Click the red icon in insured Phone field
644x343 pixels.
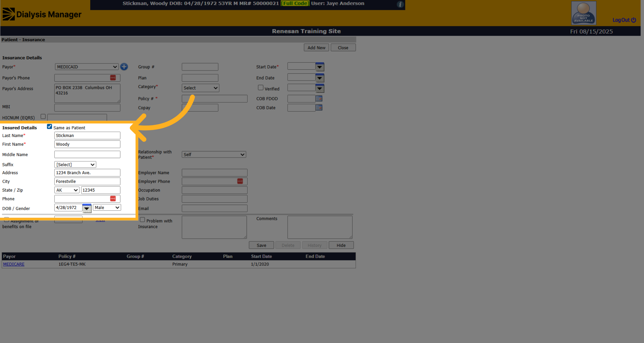(113, 199)
